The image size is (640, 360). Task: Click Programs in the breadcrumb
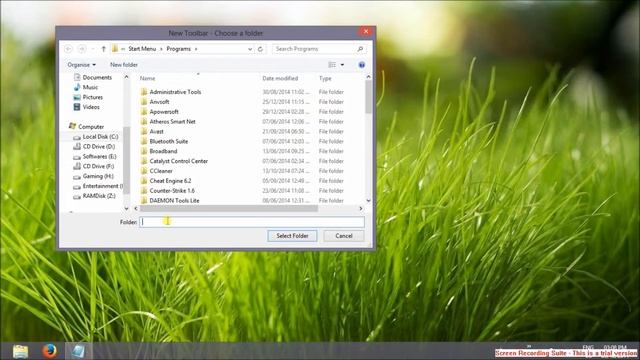point(178,49)
